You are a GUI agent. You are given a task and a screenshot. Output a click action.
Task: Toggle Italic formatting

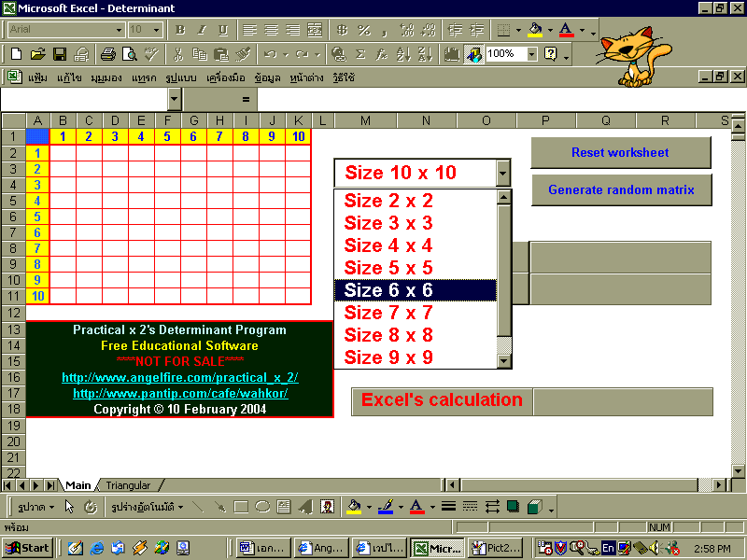tap(201, 30)
